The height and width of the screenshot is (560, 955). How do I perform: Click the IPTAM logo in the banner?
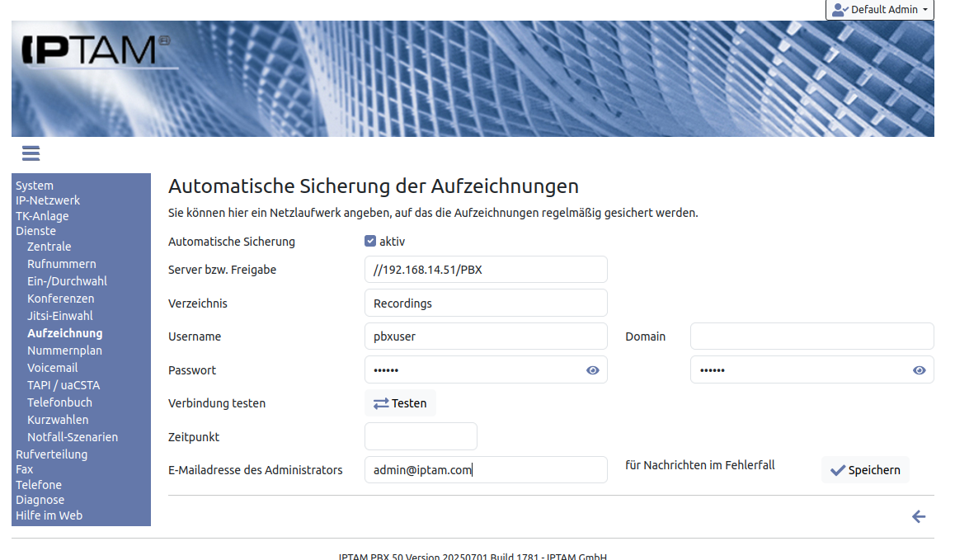[x=91, y=51]
